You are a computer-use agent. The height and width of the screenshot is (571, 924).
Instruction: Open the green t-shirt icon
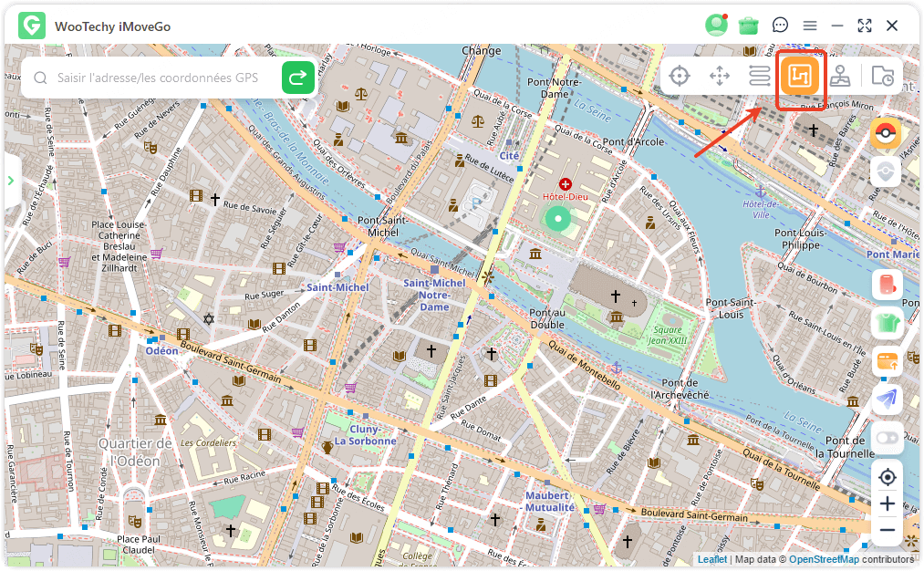tap(887, 323)
